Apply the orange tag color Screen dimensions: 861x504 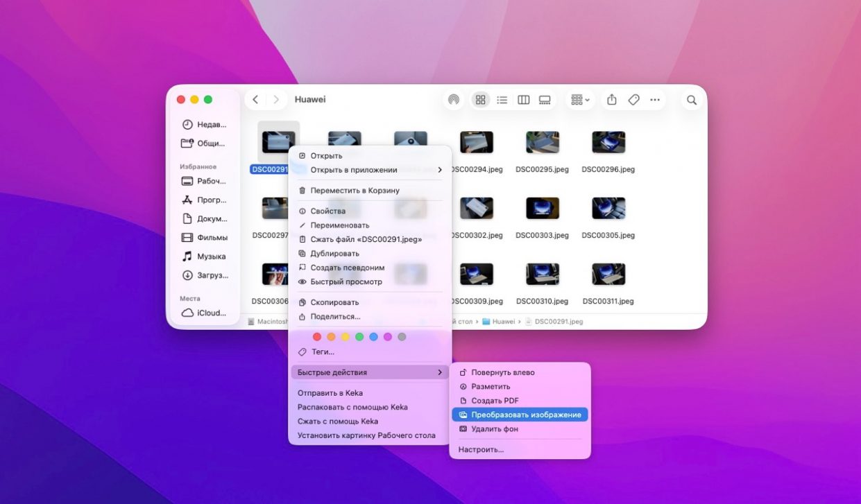click(331, 337)
